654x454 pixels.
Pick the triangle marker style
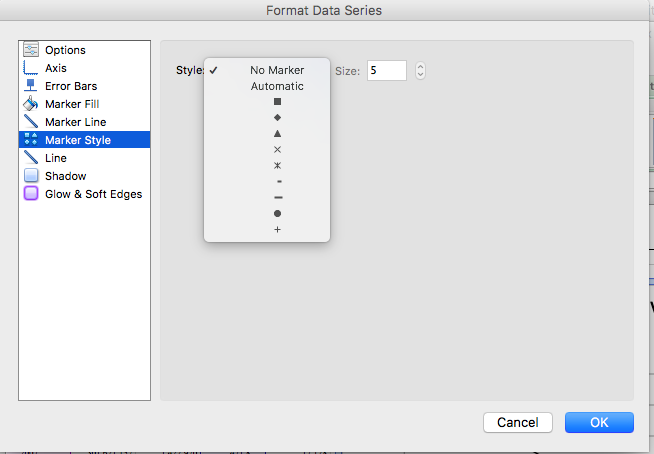pos(277,134)
